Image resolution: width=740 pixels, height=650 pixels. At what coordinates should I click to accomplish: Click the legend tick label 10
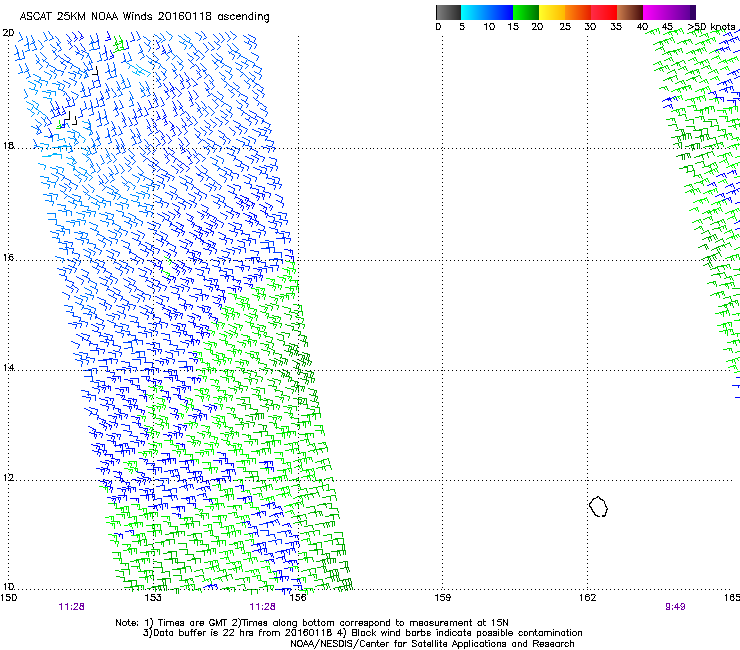click(489, 27)
